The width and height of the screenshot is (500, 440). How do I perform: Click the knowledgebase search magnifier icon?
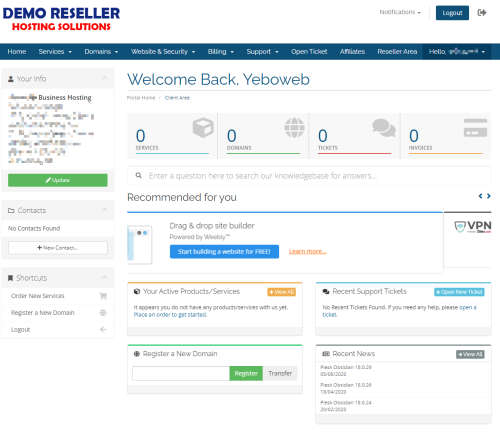pos(139,175)
